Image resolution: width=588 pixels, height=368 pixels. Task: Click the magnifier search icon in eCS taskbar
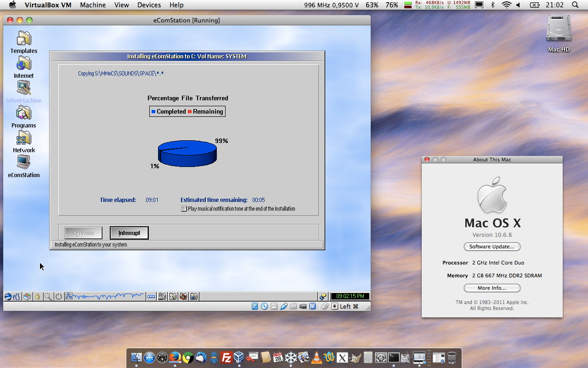(48, 297)
